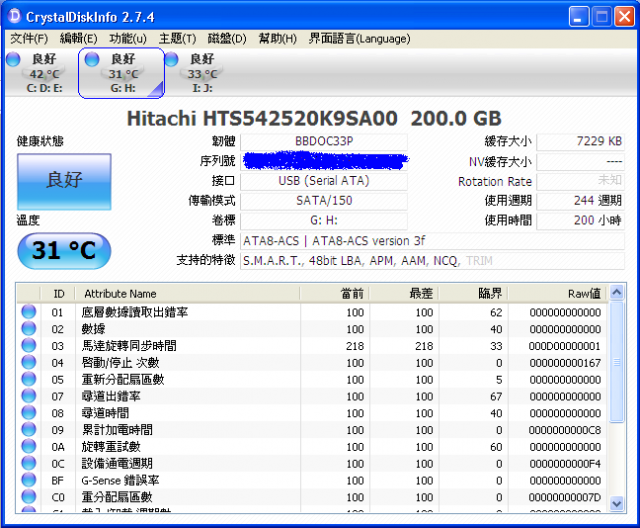Click the 最差 column header
Viewport: 640px width, 528px height.
404,293
